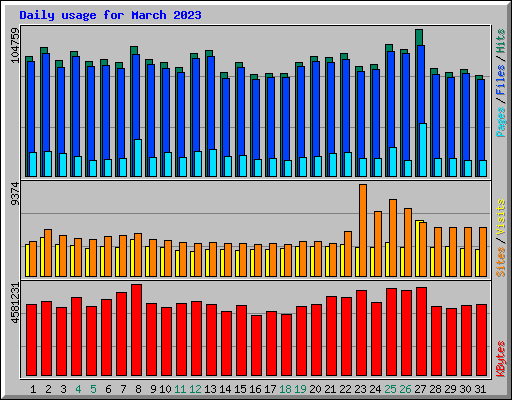512x400 pixels.
Task: Click the 'Sites' legend label
Action: click(500, 262)
